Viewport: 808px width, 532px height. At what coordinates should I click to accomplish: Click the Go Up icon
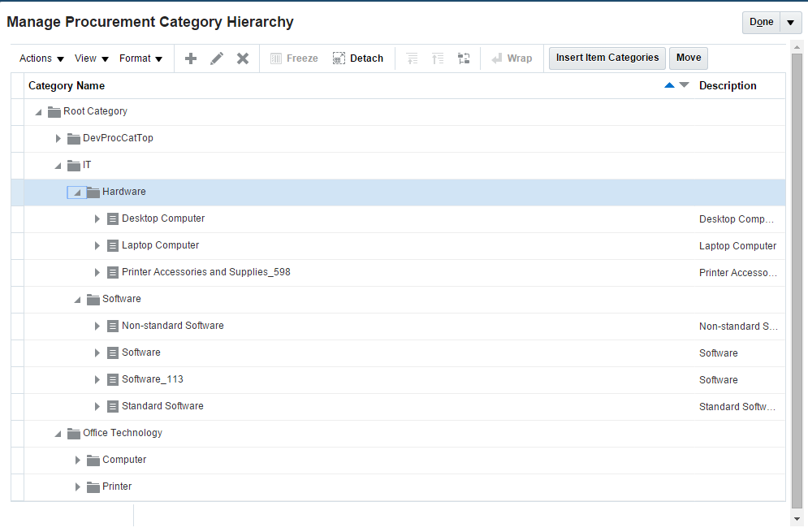(x=438, y=58)
